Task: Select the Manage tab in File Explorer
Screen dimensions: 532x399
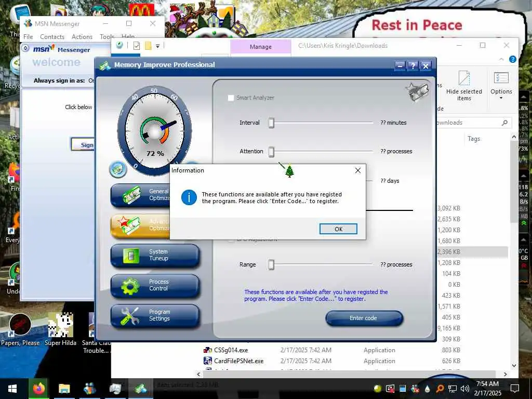Action: point(261,47)
